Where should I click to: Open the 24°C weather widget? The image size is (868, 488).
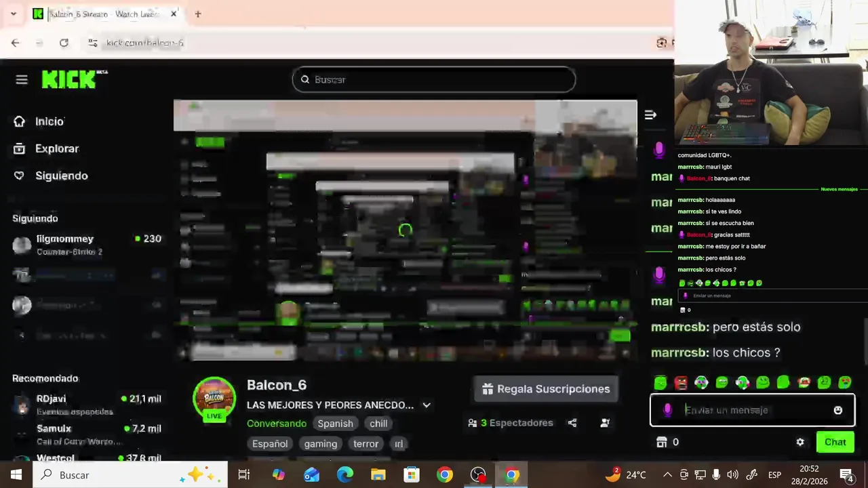pos(625,475)
